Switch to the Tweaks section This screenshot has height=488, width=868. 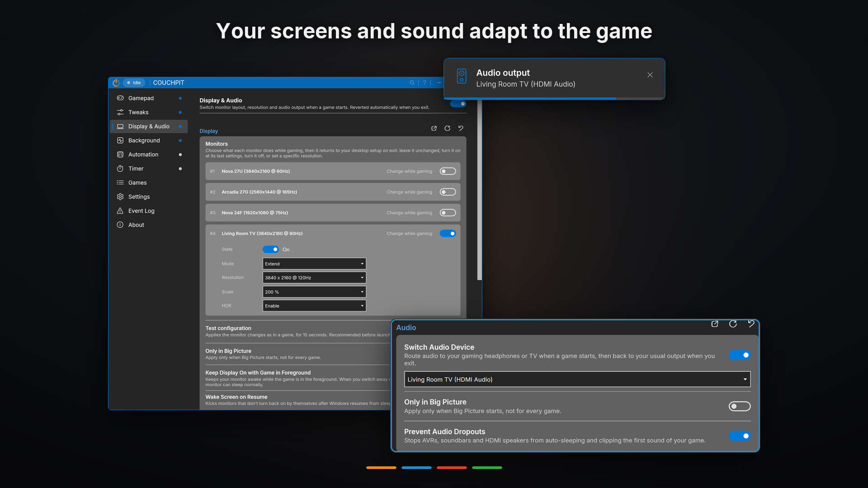click(149, 112)
